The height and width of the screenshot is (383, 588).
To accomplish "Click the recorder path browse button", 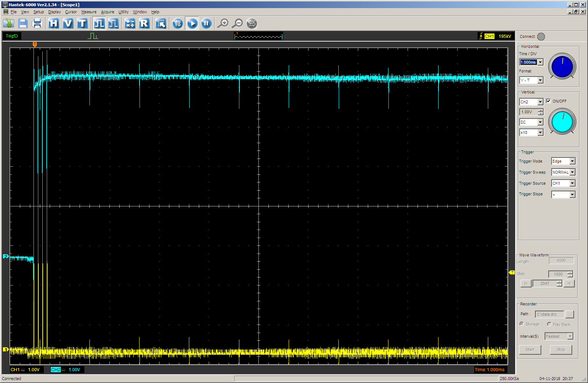I will 570,314.
